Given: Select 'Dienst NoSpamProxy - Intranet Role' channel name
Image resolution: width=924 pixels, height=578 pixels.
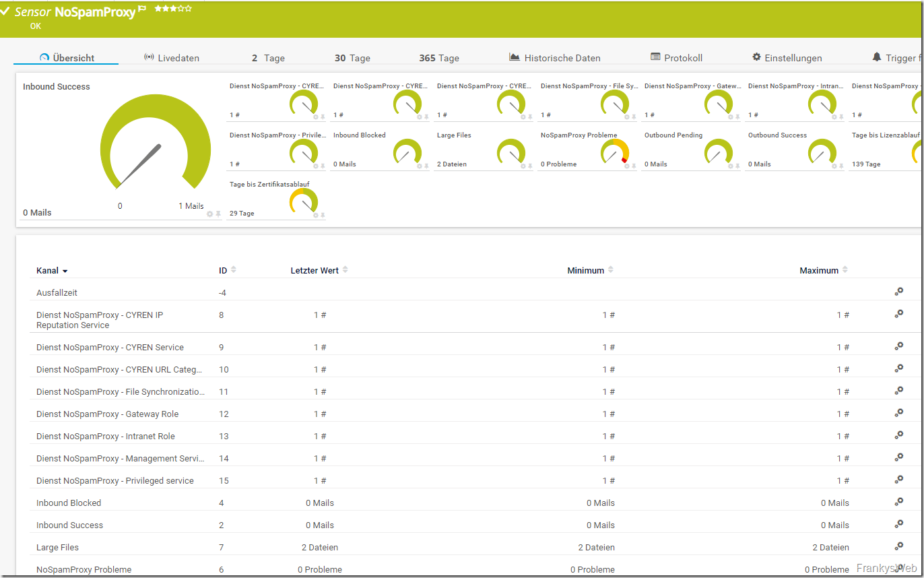Looking at the screenshot, I should (106, 436).
